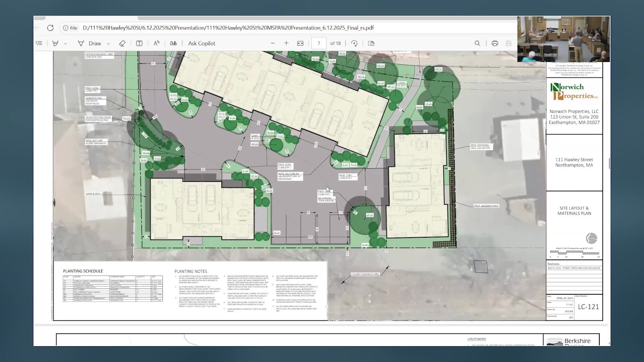Toggle Fit to width

[x=300, y=43]
